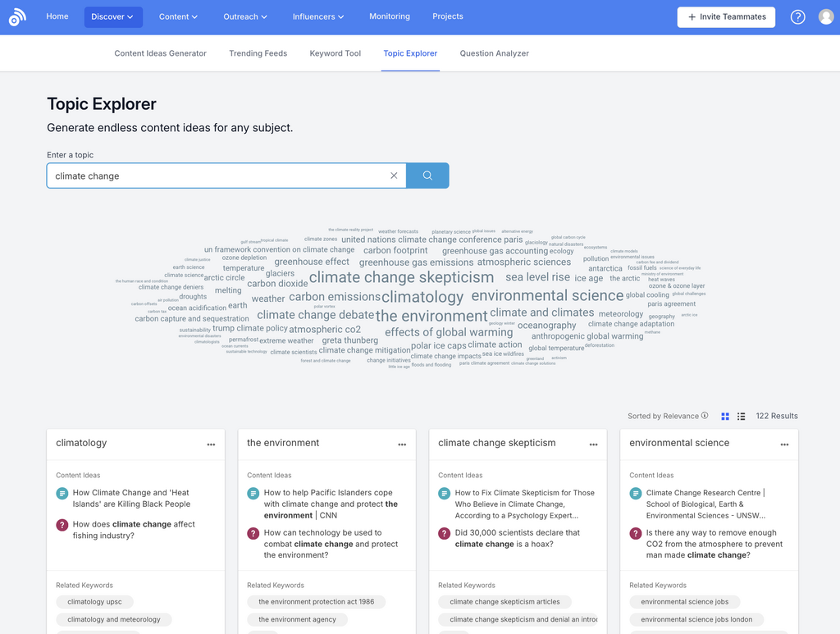840x634 pixels.
Task: Open the Question Analyzer tab
Action: (494, 53)
